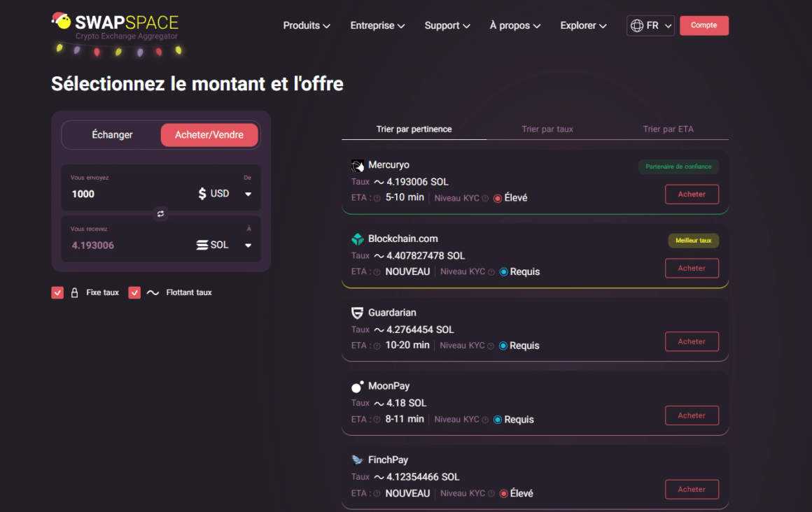812x512 pixels.
Task: Click the Blockchain.com provider icon
Action: pyautogui.click(x=358, y=239)
